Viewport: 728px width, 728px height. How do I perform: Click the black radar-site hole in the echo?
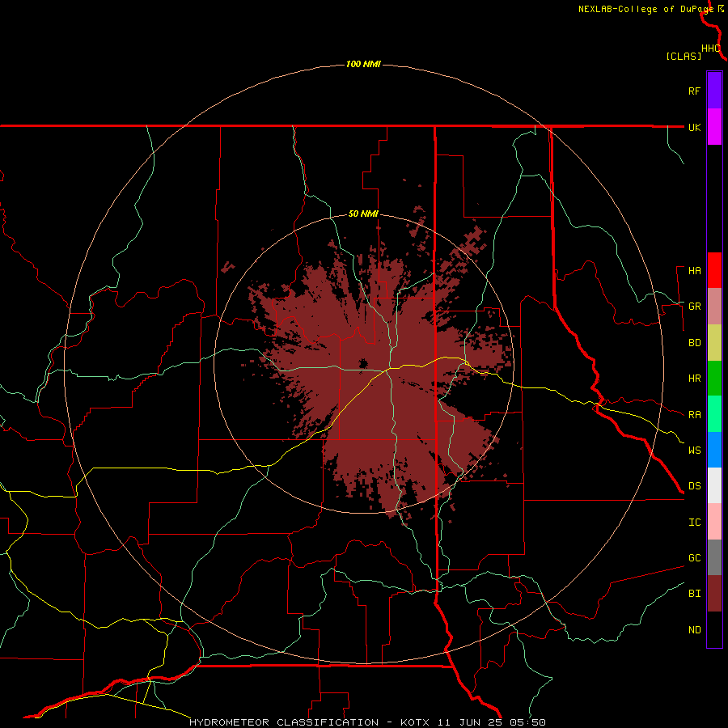click(363, 363)
